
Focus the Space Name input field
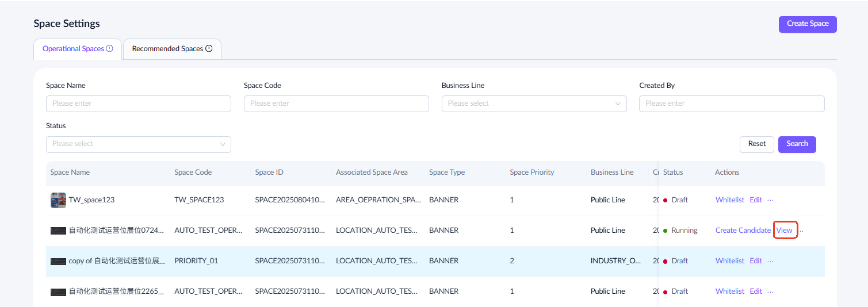click(138, 103)
